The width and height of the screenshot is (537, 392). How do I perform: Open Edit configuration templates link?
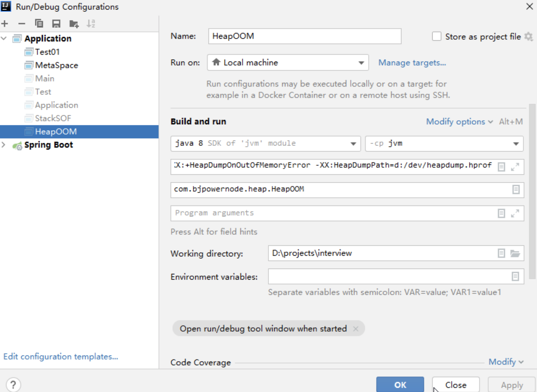pos(61,356)
